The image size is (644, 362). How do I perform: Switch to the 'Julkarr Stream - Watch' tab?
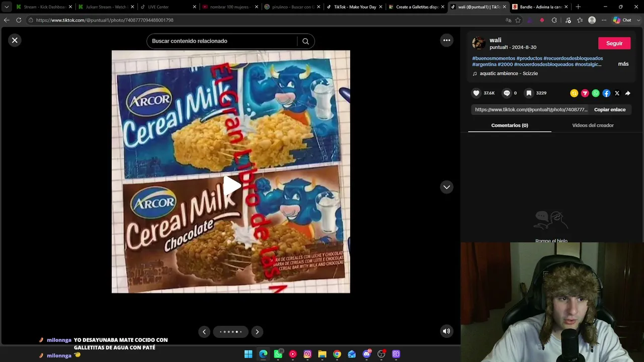pos(106,7)
